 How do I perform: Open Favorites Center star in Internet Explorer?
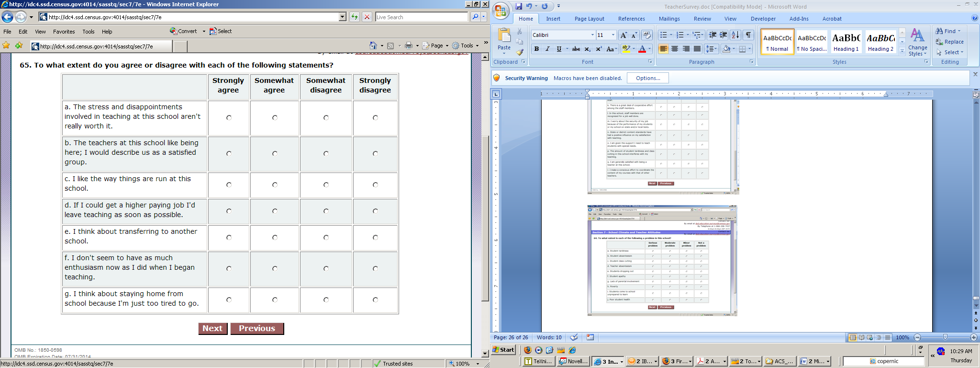pos(6,46)
